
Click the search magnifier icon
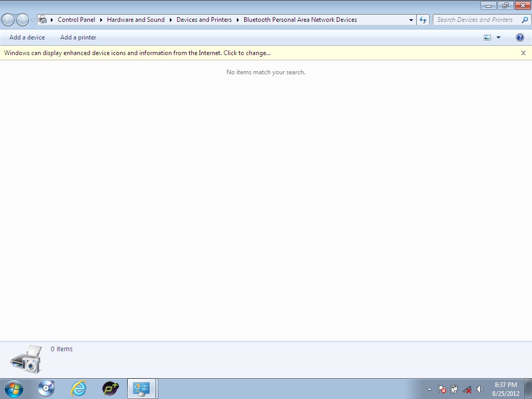[525, 20]
